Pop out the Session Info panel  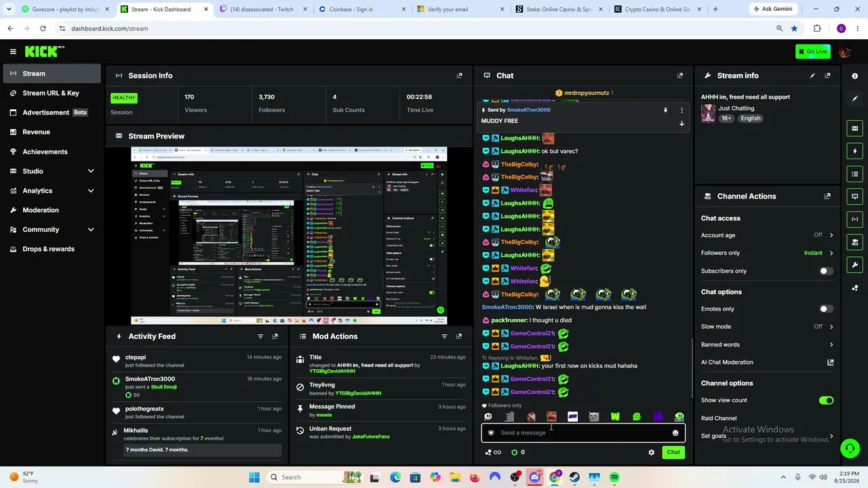coord(459,76)
